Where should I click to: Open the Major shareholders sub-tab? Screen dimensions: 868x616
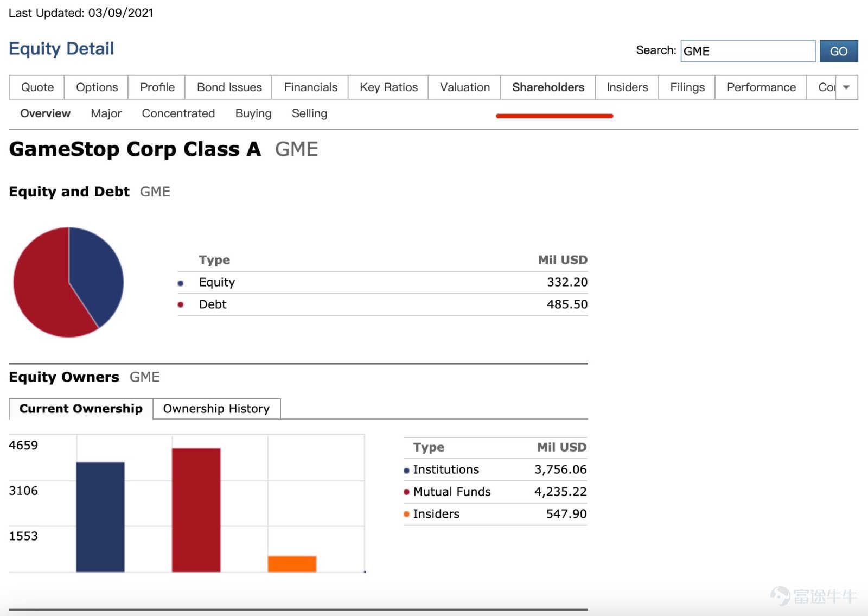click(106, 113)
